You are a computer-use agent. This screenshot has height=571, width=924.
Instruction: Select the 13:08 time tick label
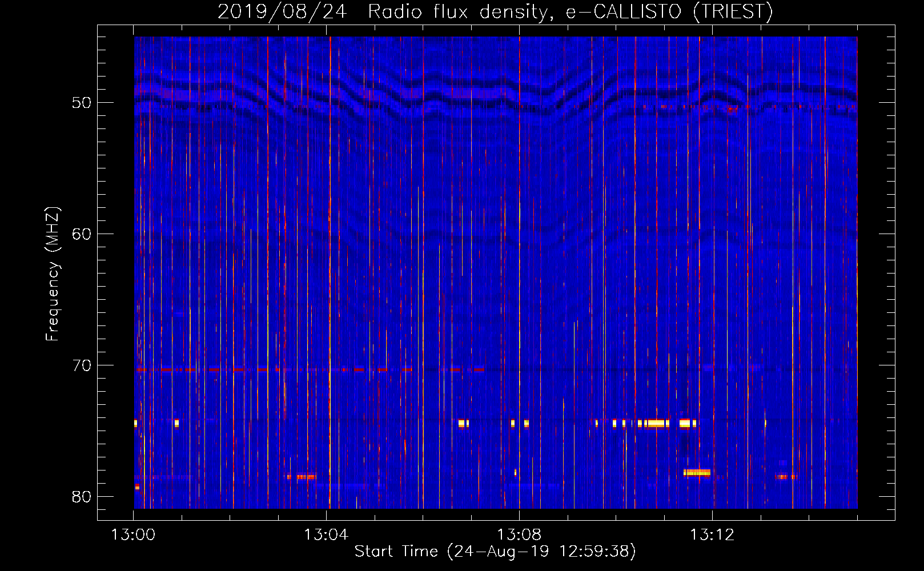519,535
